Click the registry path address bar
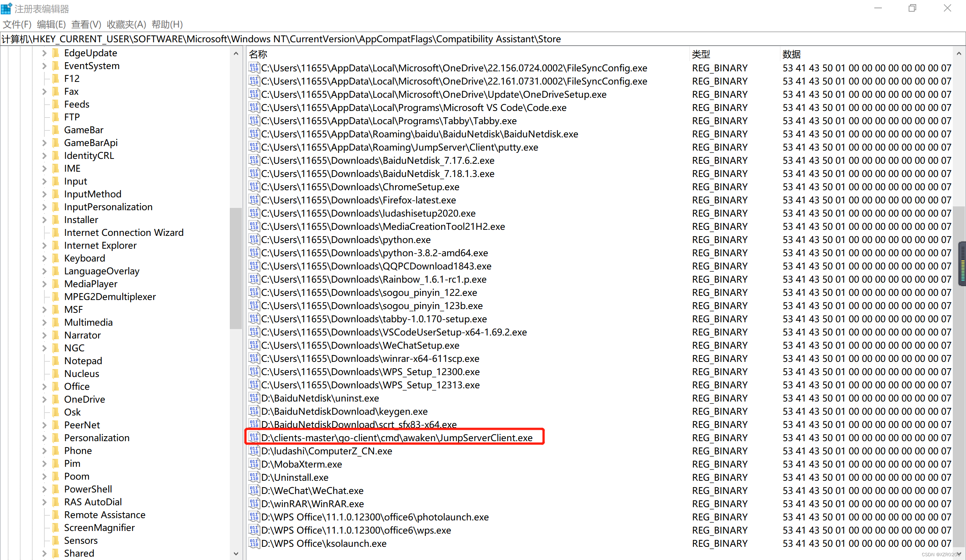 point(482,39)
